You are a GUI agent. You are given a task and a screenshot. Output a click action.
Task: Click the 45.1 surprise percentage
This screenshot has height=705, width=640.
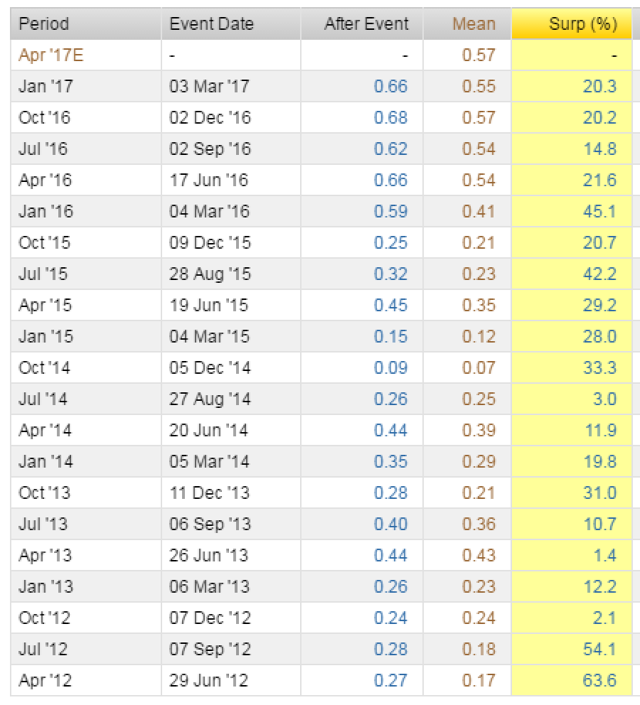click(599, 211)
